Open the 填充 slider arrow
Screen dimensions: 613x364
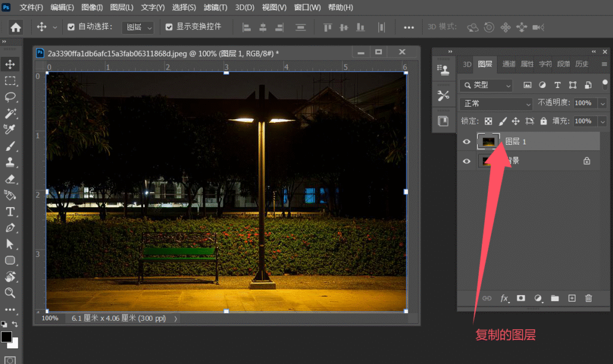click(x=602, y=122)
